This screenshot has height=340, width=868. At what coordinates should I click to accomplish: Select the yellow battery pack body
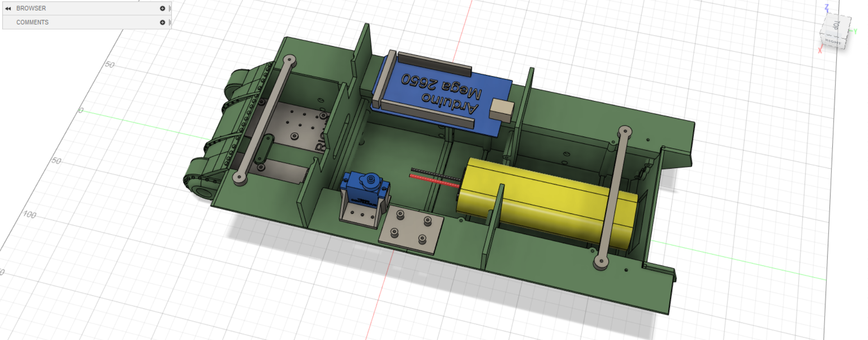click(543, 199)
